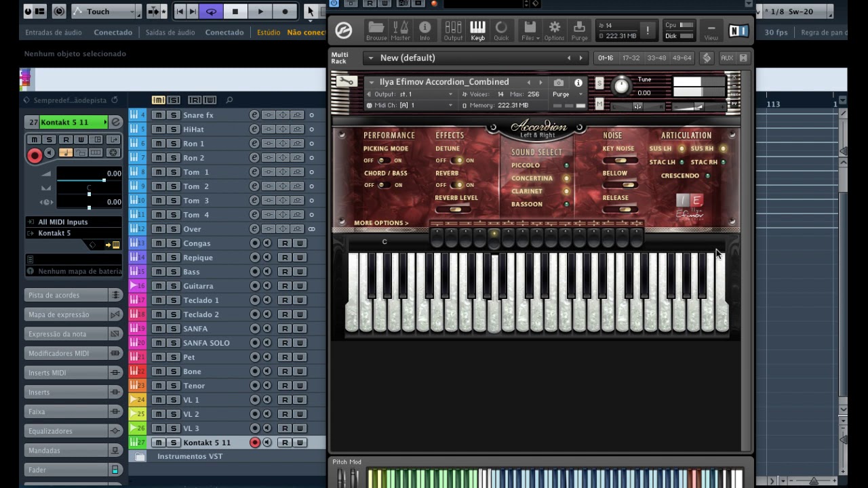The height and width of the screenshot is (488, 868).
Task: Expand the Pista de acordes section
Action: coord(74,296)
